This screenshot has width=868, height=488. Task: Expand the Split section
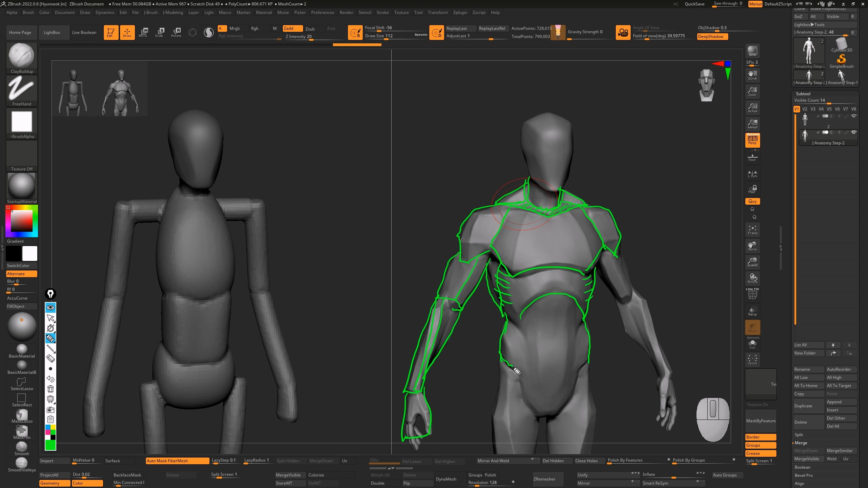[799, 434]
